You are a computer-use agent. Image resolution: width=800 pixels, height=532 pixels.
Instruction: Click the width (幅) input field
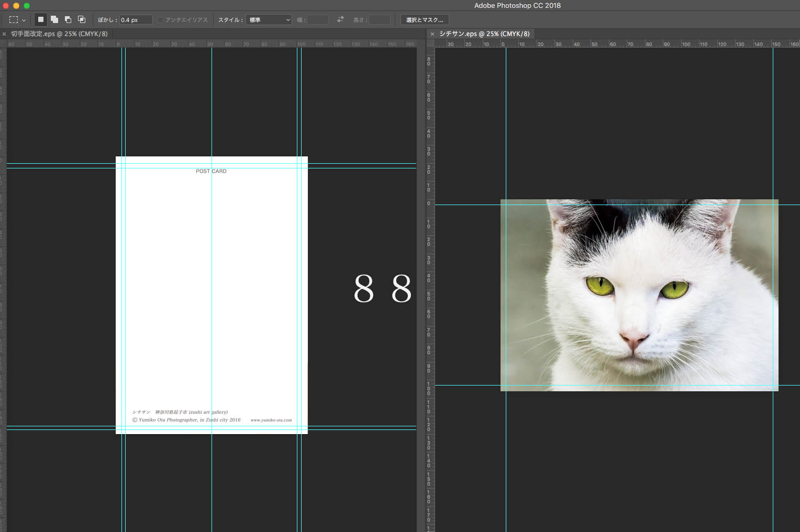tap(318, 20)
